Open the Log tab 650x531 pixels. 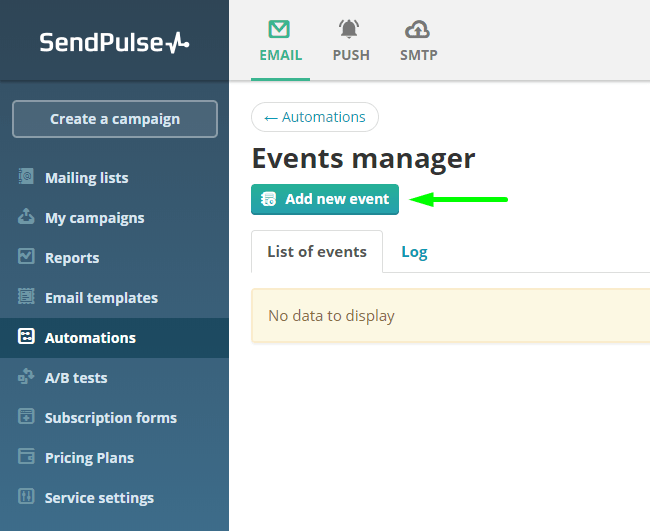tap(414, 252)
